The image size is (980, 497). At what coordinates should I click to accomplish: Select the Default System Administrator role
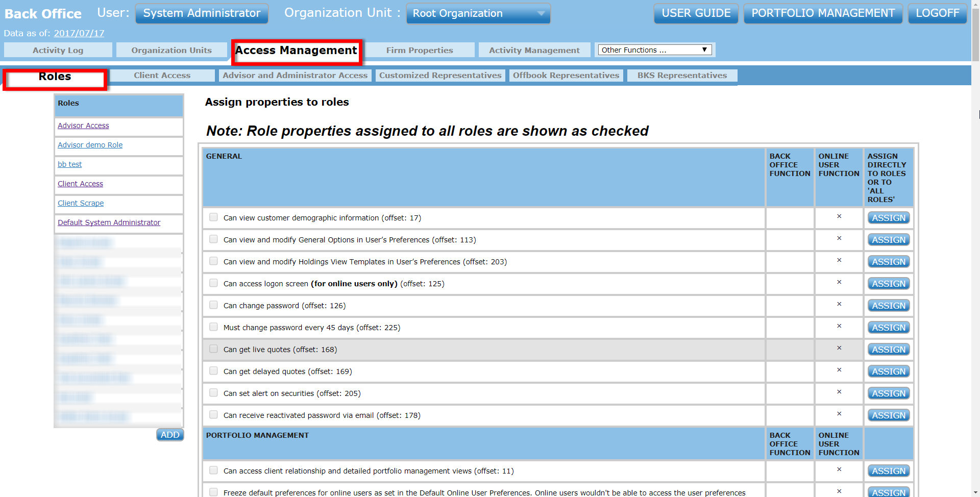pyautogui.click(x=109, y=222)
